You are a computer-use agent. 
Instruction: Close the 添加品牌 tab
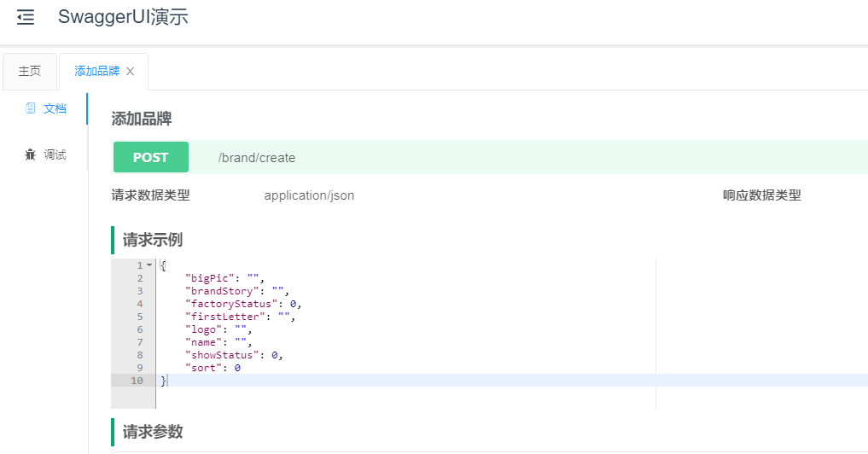point(130,72)
